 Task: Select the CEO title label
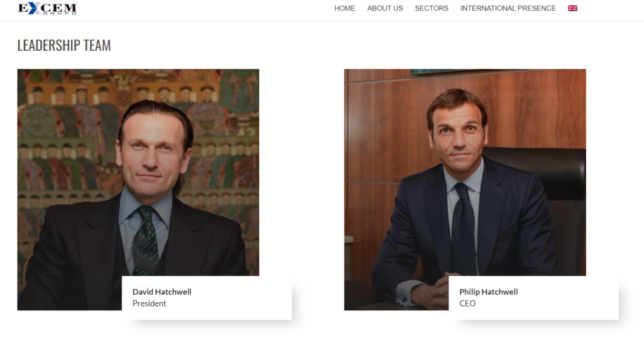coord(467,303)
